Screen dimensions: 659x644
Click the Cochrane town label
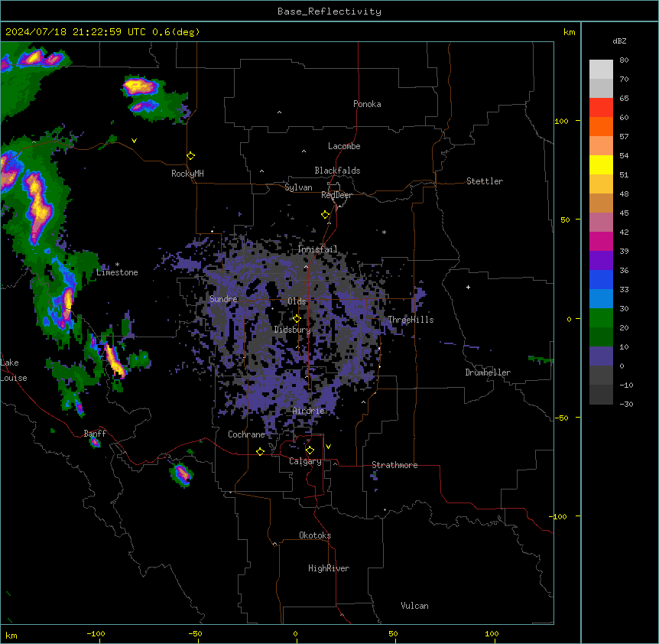pyautogui.click(x=246, y=434)
